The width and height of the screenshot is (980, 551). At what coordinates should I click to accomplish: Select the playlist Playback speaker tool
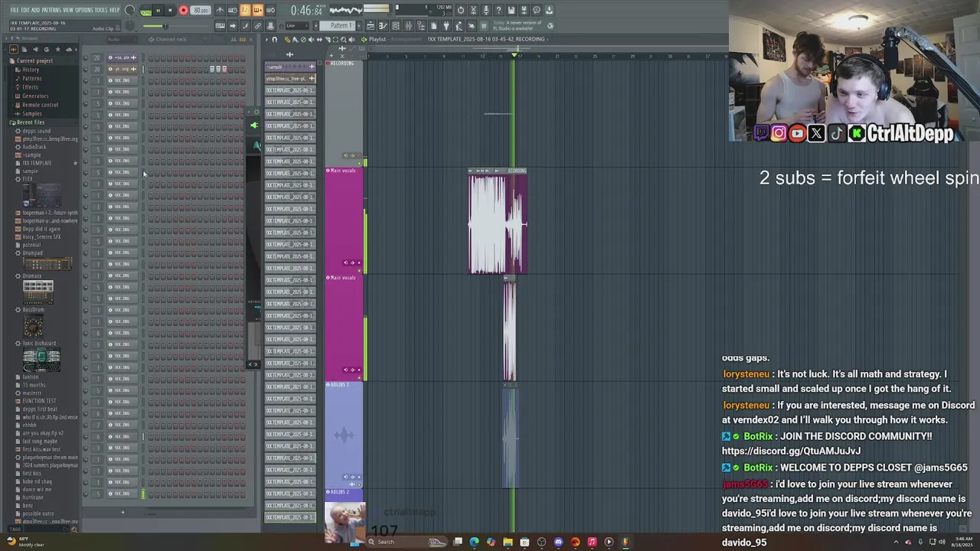pos(351,39)
